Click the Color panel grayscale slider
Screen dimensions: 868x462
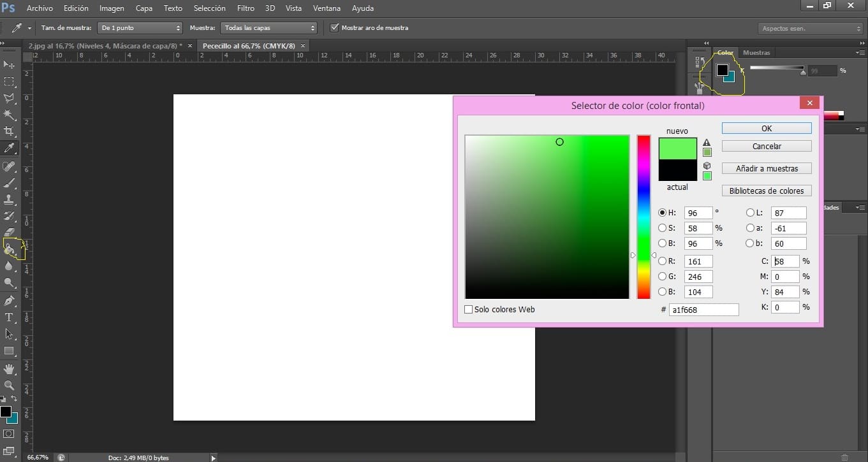777,68
